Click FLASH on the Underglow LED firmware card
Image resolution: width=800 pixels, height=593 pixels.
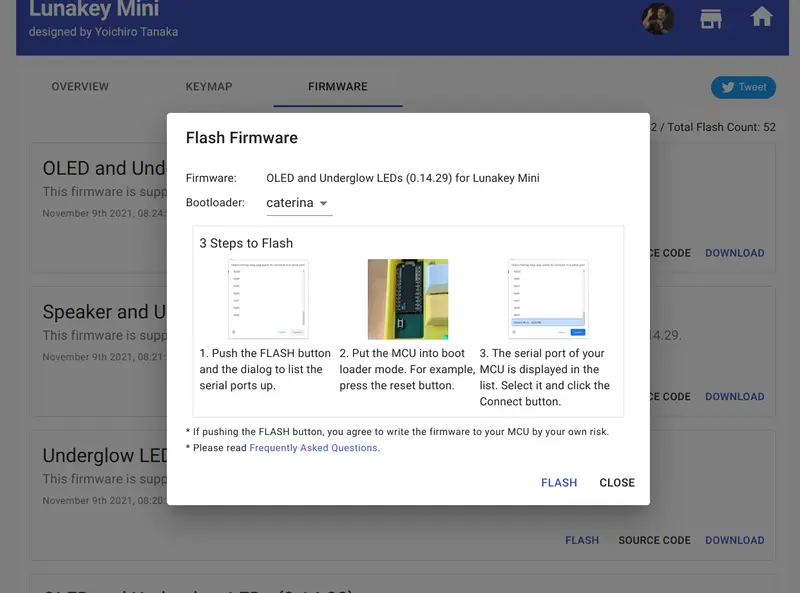click(582, 540)
